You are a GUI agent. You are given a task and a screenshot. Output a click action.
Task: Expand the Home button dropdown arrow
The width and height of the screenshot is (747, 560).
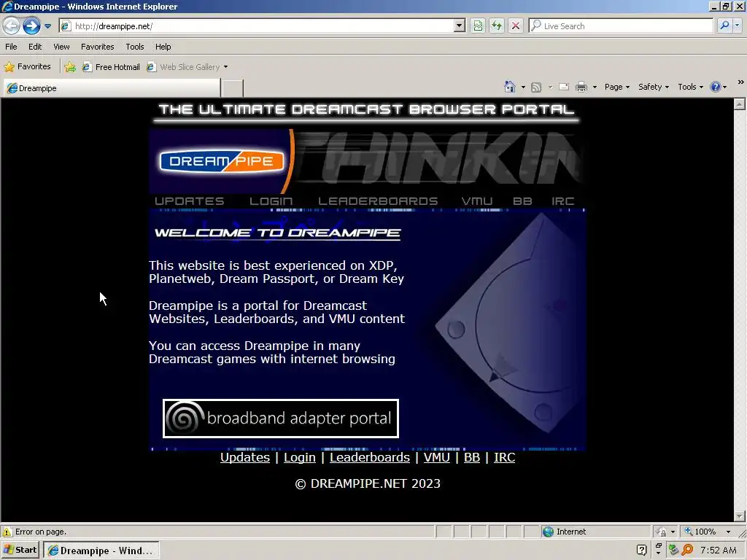tap(523, 87)
